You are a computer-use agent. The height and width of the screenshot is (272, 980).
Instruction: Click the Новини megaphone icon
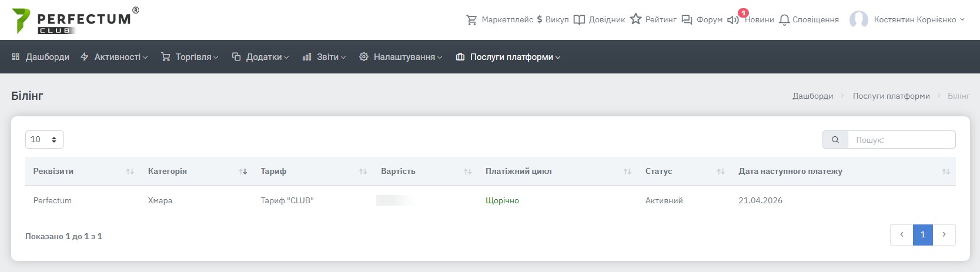tap(733, 20)
